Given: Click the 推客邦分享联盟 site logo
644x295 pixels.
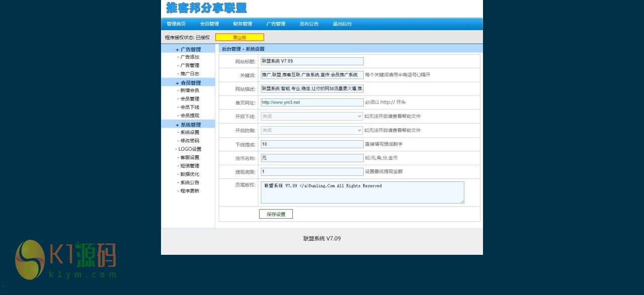Looking at the screenshot, I should click(x=206, y=8).
